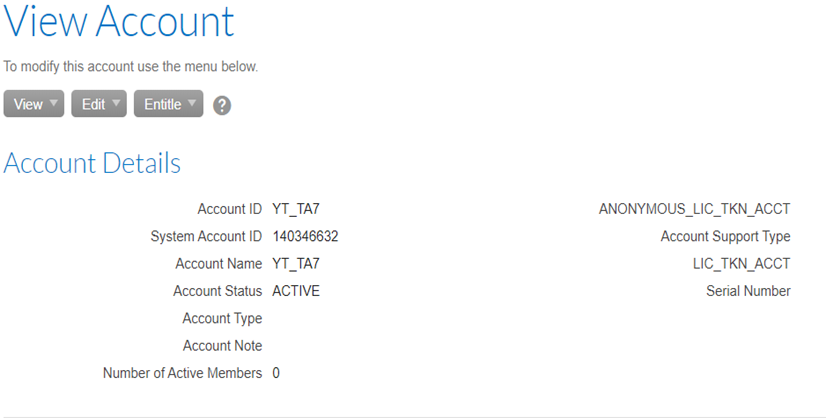Select the Account ID value YT_TA7

296,209
